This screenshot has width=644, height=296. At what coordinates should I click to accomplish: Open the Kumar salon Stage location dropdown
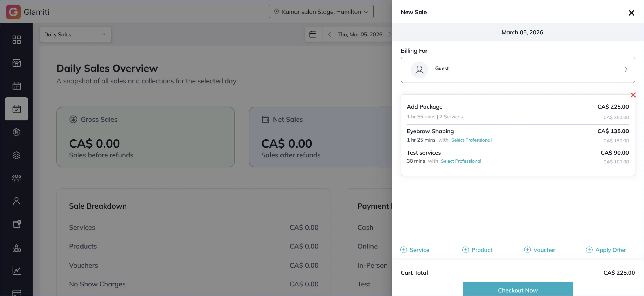coord(321,12)
